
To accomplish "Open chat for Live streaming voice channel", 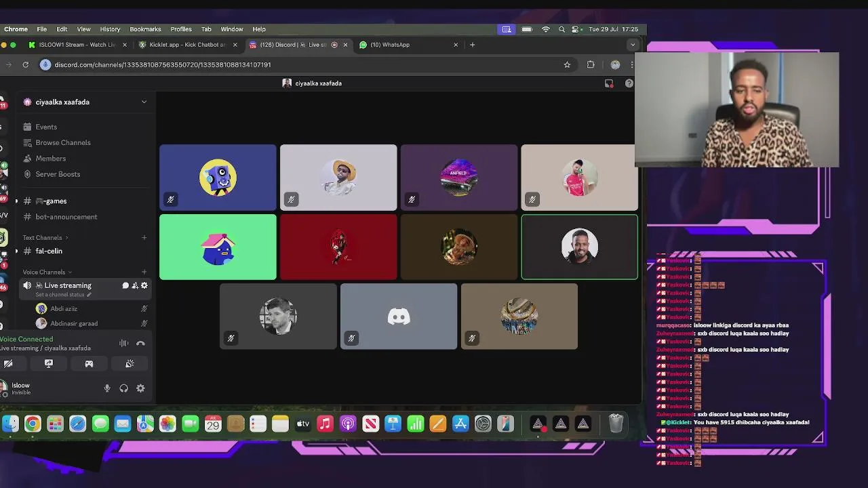I will pos(125,285).
